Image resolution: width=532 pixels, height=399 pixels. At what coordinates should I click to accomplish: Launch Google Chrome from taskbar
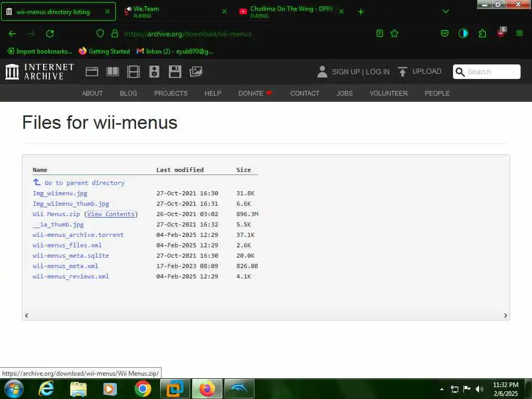point(142,389)
